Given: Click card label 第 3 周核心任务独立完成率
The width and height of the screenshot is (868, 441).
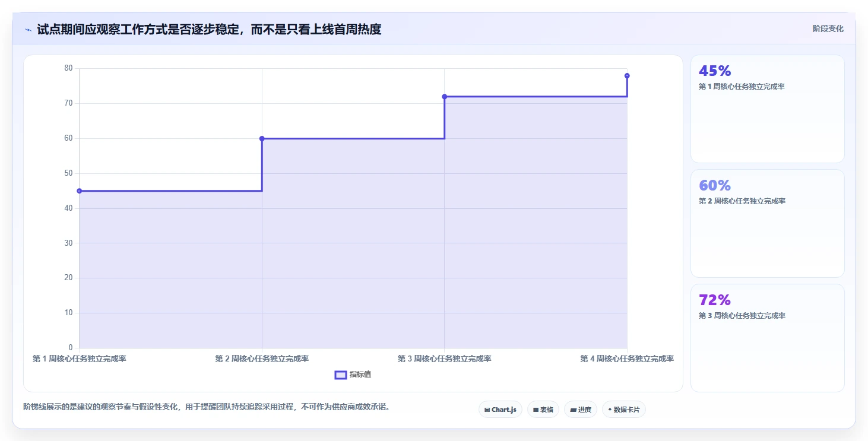Looking at the screenshot, I should pos(742,316).
